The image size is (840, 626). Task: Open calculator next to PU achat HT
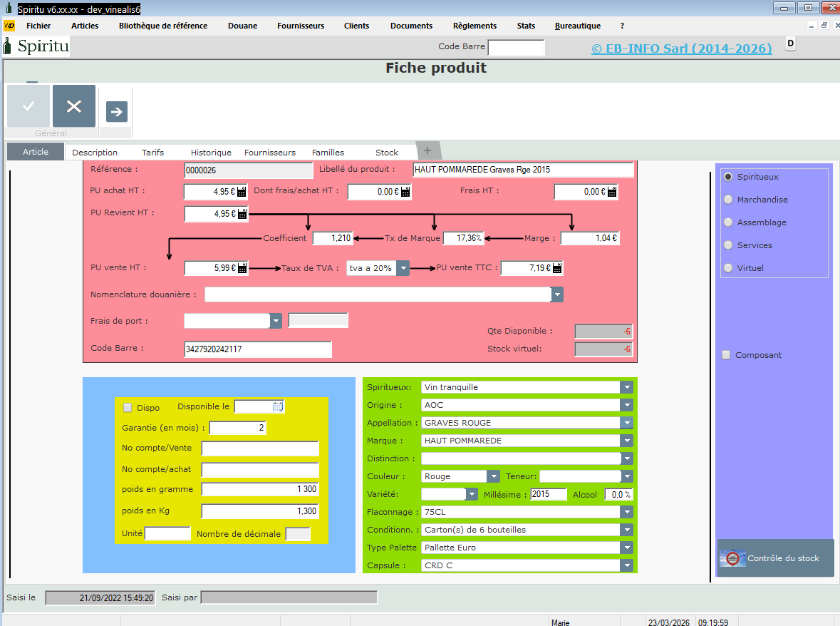242,192
